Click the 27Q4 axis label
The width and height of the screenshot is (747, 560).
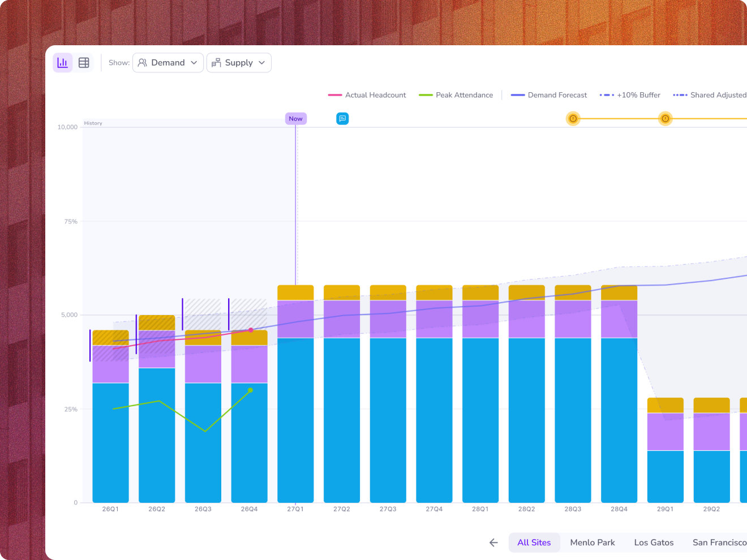pos(434,509)
